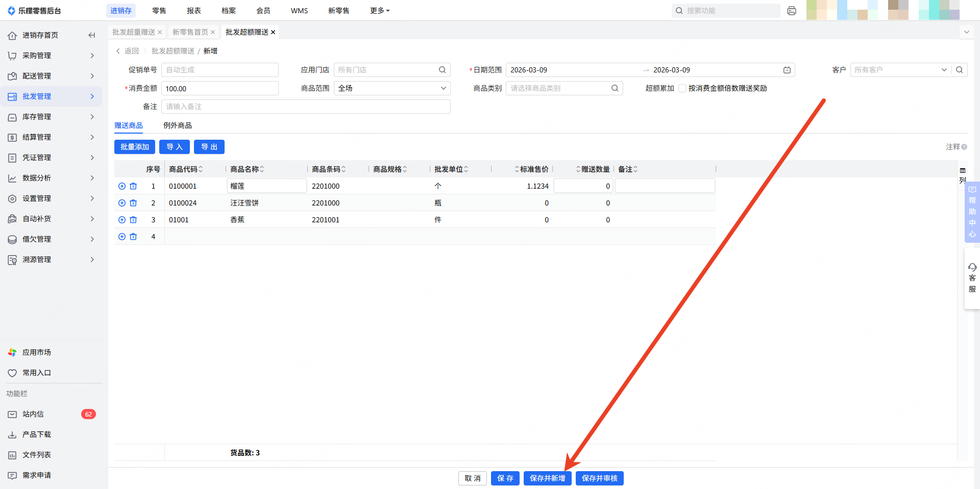
Task: Add a row after row 1 (榴莲)
Action: tap(122, 186)
